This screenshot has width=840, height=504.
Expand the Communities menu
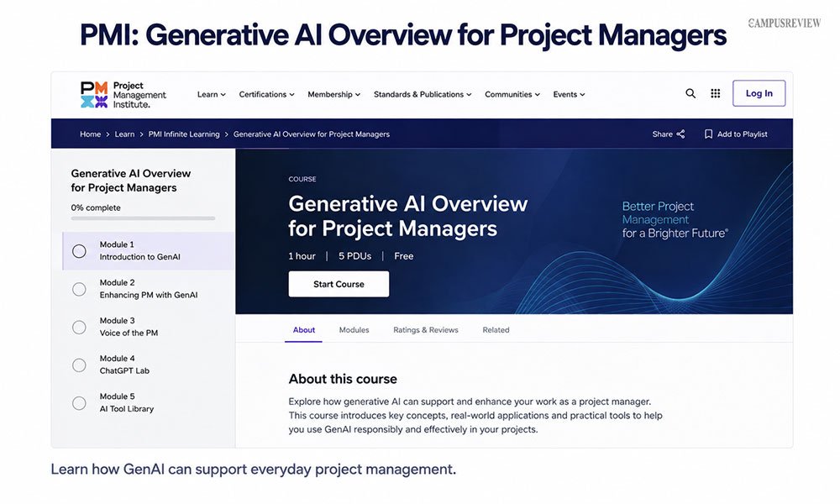point(512,94)
